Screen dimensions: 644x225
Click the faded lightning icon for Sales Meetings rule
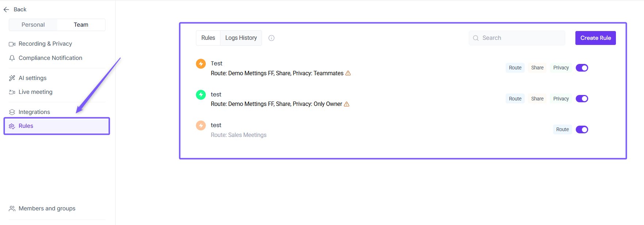point(201,126)
